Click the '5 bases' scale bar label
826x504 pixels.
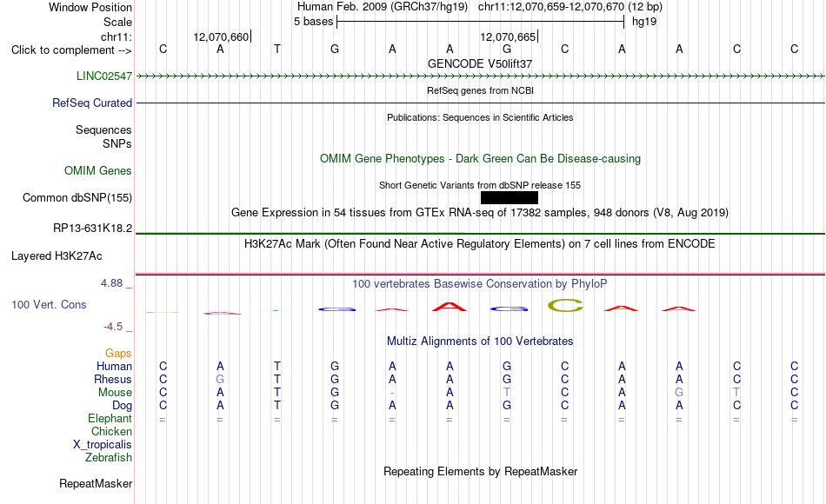pyautogui.click(x=313, y=22)
